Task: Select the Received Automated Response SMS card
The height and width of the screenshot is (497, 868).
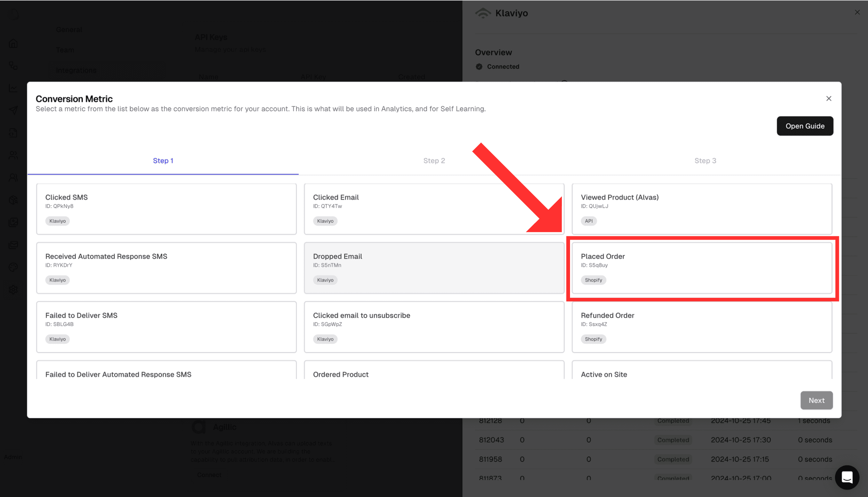Action: [166, 268]
